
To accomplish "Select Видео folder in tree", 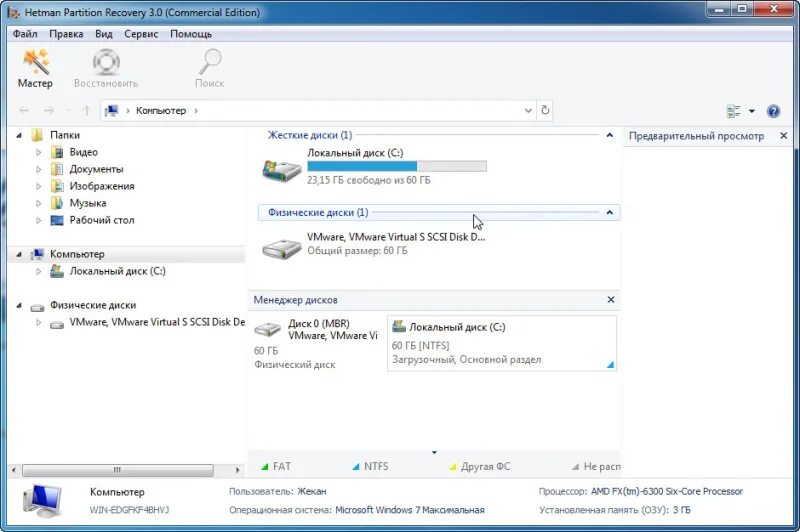I will 84,152.
